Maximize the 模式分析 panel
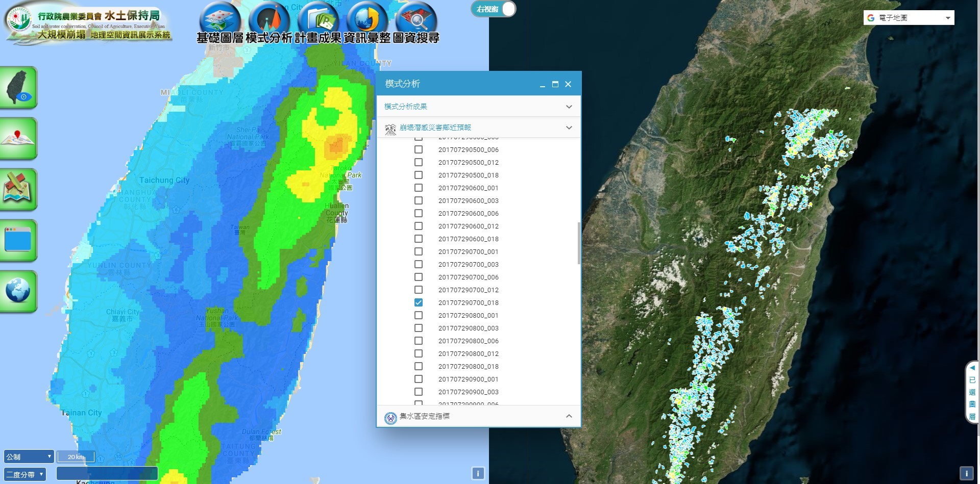The height and width of the screenshot is (484, 980). [555, 84]
